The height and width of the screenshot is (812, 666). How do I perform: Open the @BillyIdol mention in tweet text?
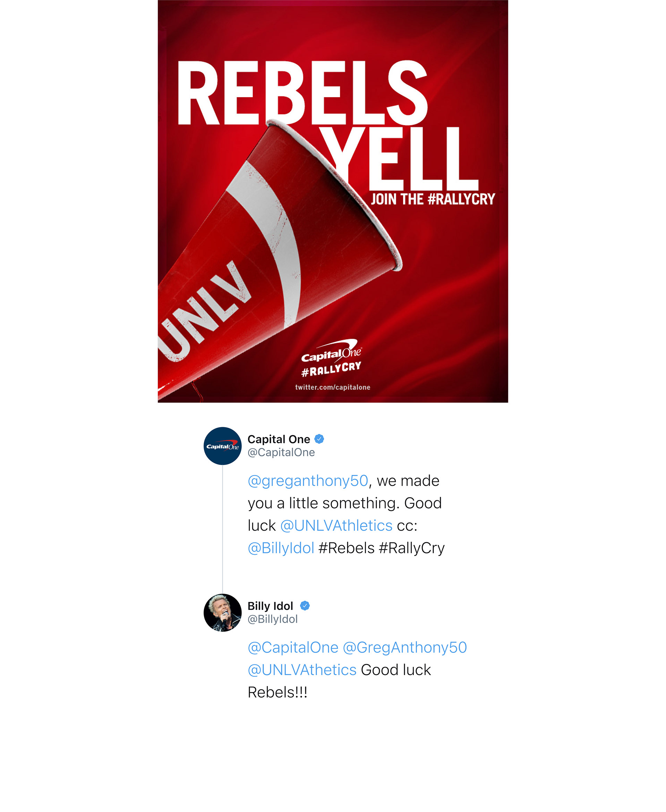tap(281, 548)
